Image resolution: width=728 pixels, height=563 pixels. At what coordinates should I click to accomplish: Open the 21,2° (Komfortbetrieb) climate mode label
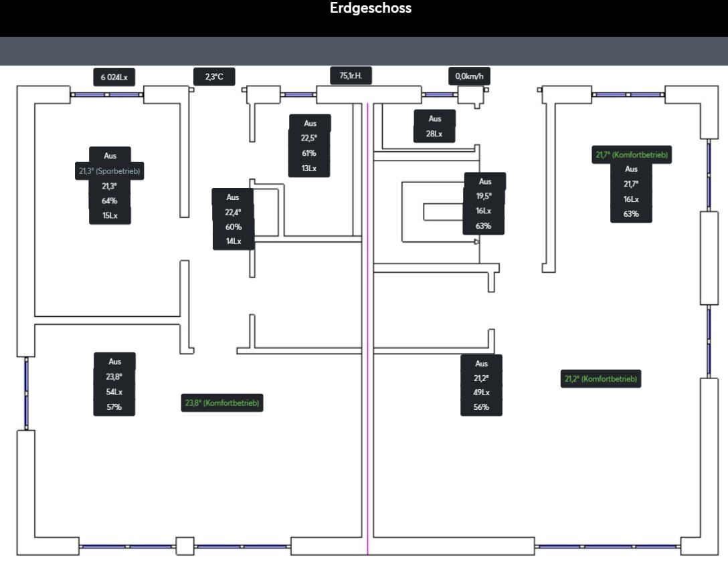pos(600,379)
